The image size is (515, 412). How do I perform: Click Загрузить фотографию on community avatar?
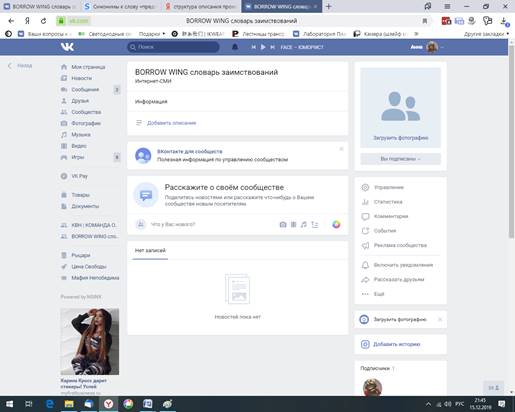pos(400,138)
